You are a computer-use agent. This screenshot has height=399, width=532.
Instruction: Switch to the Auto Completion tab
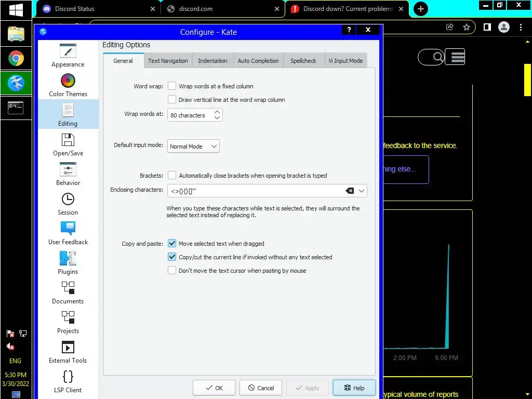pyautogui.click(x=258, y=61)
